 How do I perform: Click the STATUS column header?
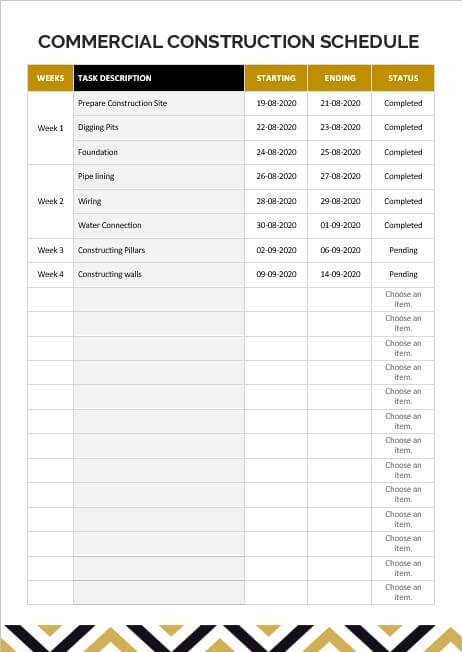[x=403, y=78]
